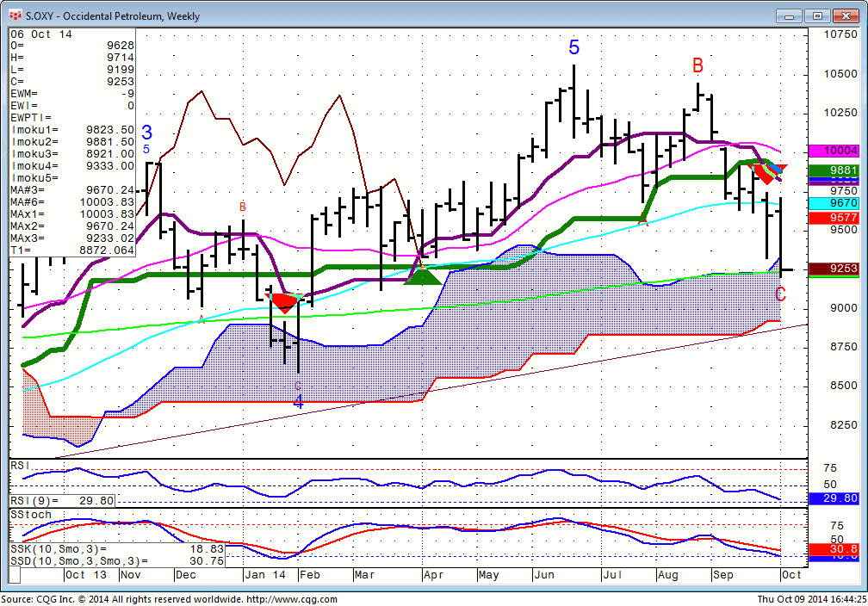The width and height of the screenshot is (868, 606).
Task: Click the window title 'S.OXY - Occidental Petroleum, Weekly'
Action: (112, 16)
